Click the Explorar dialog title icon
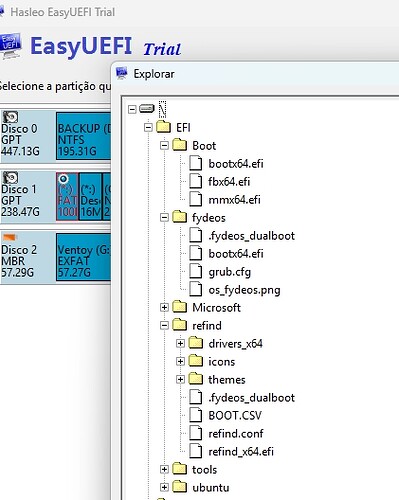This screenshot has height=500, width=399. click(x=122, y=73)
